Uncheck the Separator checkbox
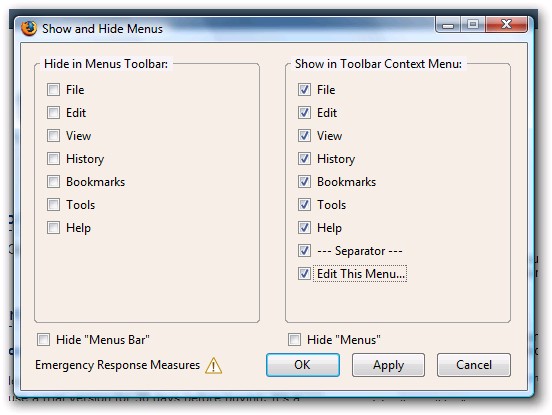Image resolution: width=552 pixels, height=415 pixels. pos(304,251)
